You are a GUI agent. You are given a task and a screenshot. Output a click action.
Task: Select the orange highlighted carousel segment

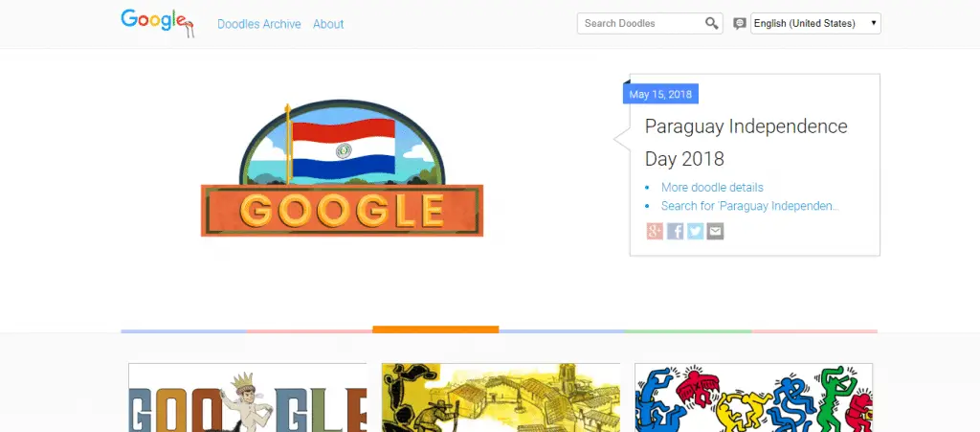(435, 330)
